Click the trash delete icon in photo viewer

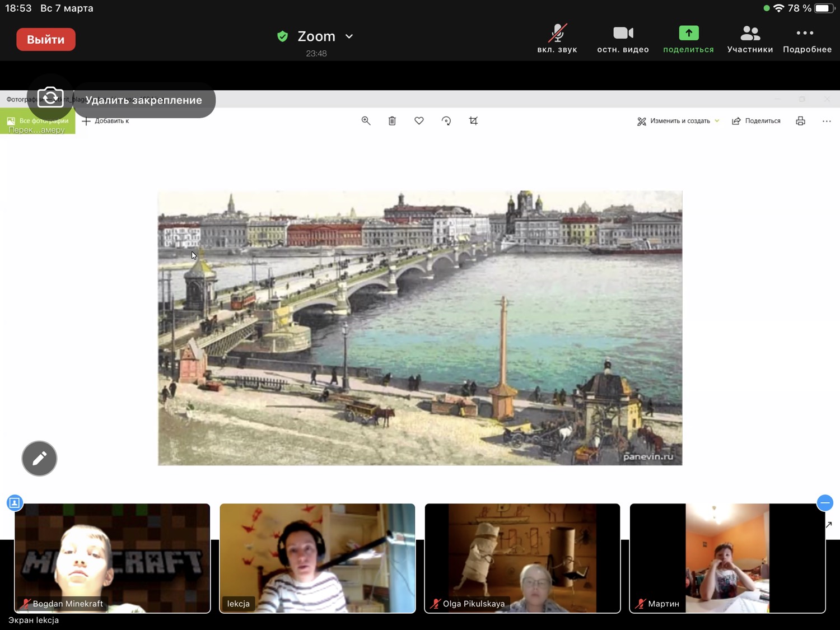(392, 121)
